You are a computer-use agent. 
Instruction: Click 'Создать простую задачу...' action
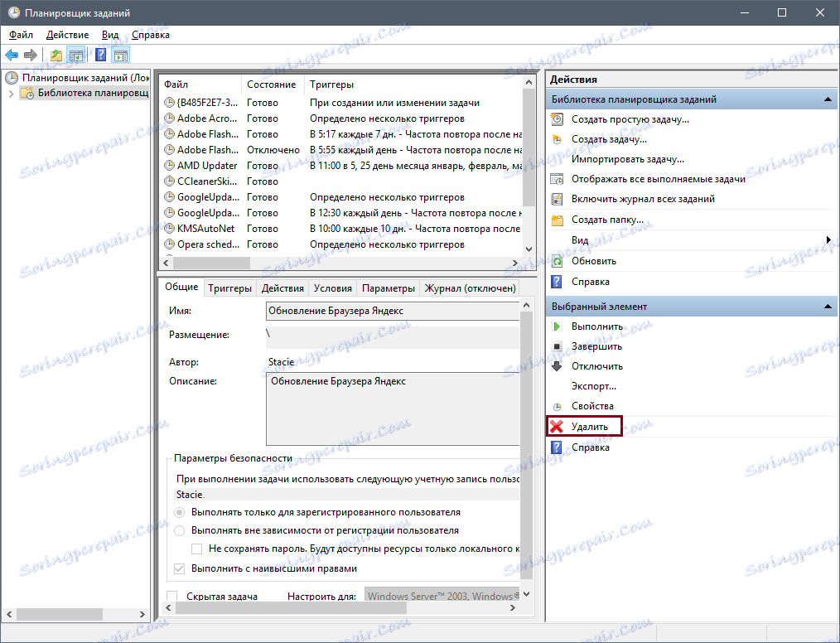pos(630,119)
